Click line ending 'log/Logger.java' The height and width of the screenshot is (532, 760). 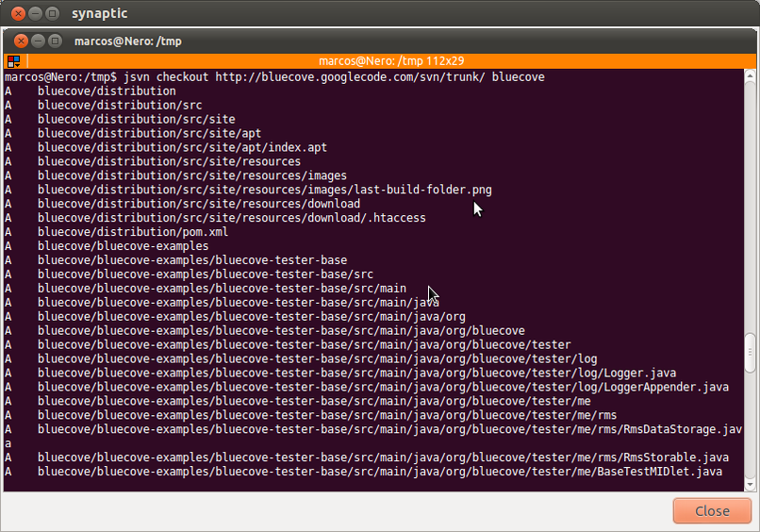click(x=356, y=373)
